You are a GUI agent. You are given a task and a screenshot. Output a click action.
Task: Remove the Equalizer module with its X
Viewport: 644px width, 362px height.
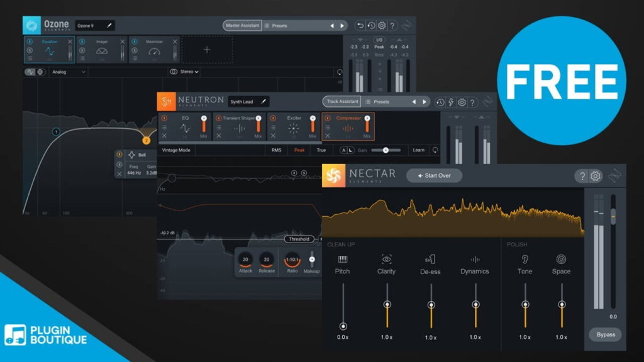[70, 41]
